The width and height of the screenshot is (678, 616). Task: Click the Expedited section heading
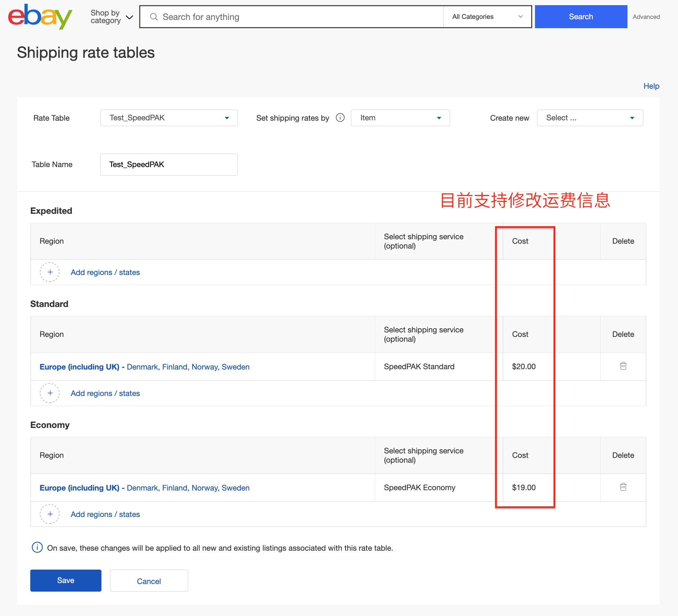tap(51, 211)
